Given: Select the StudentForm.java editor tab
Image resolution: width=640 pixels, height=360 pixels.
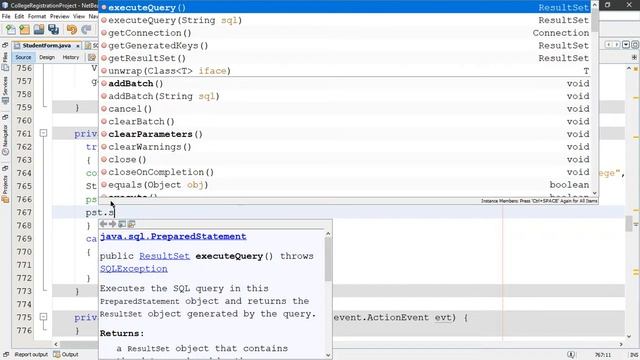Looking at the screenshot, I should 47,46.
